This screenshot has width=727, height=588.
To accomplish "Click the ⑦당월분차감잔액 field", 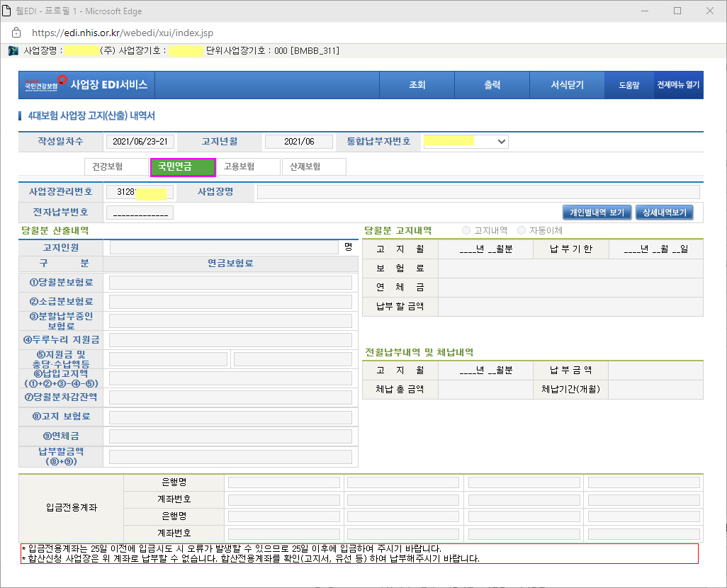I will [x=230, y=397].
